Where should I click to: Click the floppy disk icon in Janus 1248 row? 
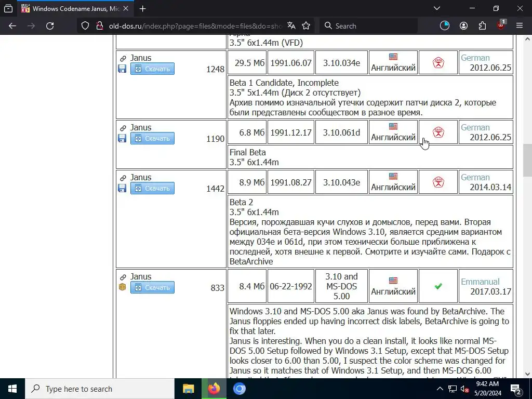tap(122, 69)
